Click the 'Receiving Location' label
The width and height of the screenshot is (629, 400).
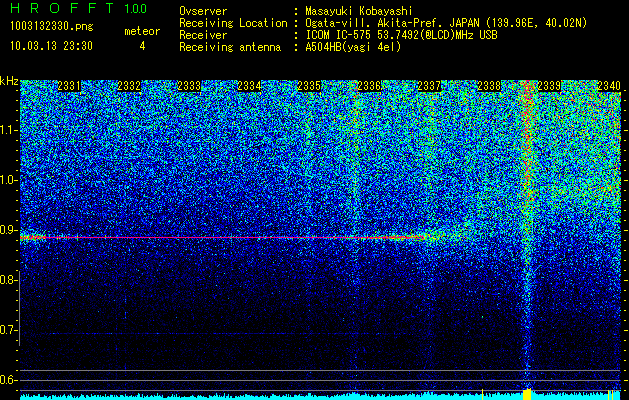233,23
